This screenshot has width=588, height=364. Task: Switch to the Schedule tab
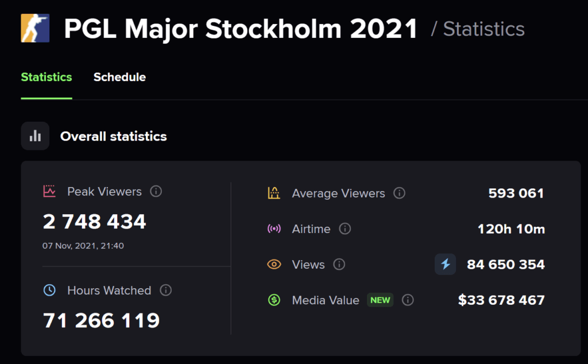tap(119, 77)
